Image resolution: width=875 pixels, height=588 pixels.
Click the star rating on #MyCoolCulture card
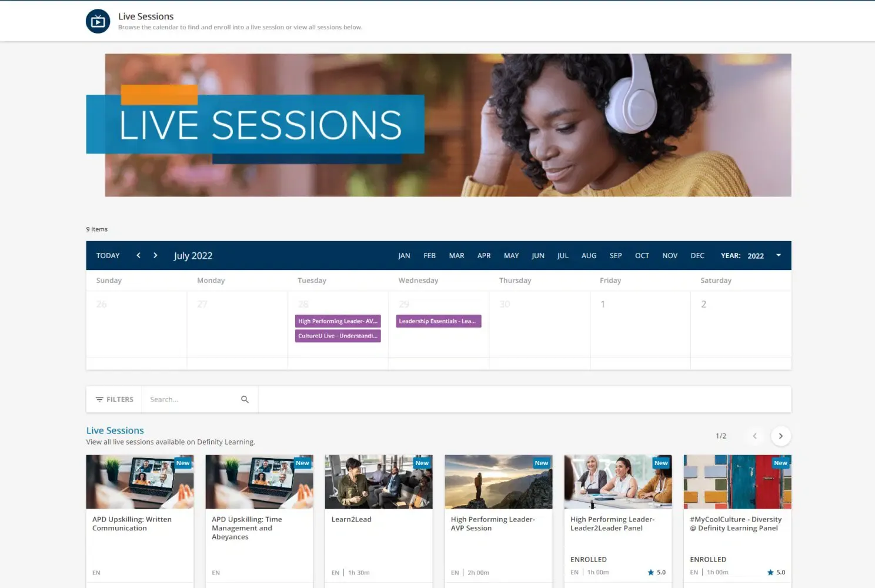pos(776,572)
